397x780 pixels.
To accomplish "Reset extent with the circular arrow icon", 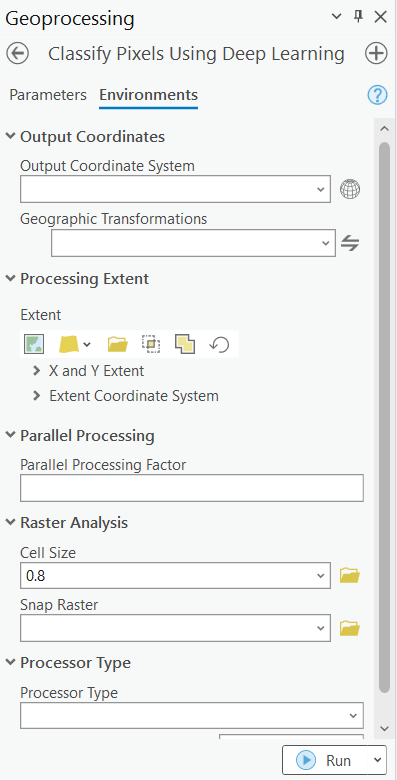I will point(219,344).
